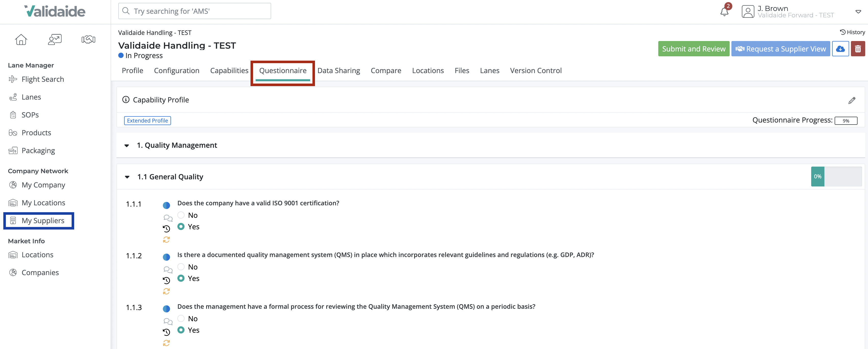Viewport: 868px width, 349px height.
Task: Open the user account dropdown arrow
Action: coord(858,12)
